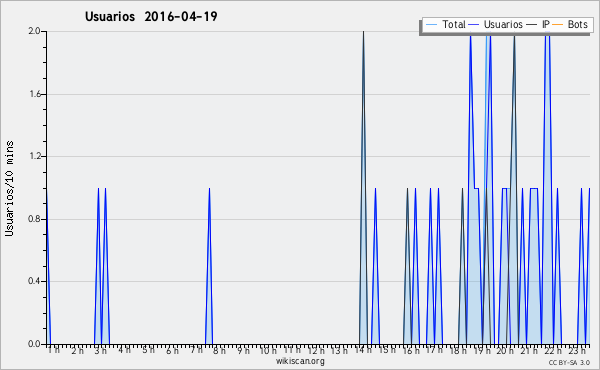The image size is (600, 370).
Task: Click the '17 h' x-axis label
Action: click(434, 350)
